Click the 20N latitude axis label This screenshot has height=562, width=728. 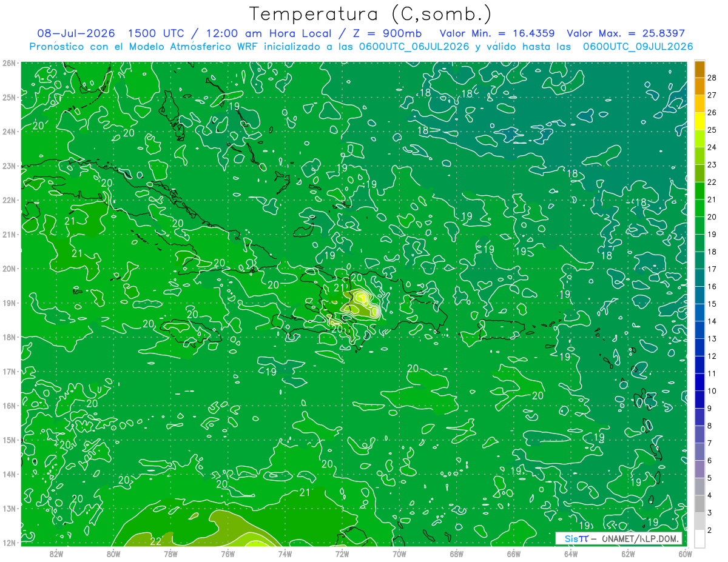(x=9, y=269)
